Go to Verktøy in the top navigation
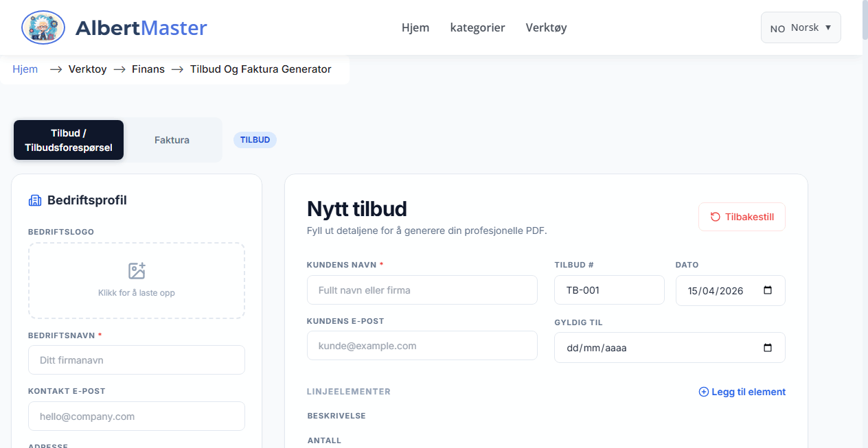 (546, 27)
